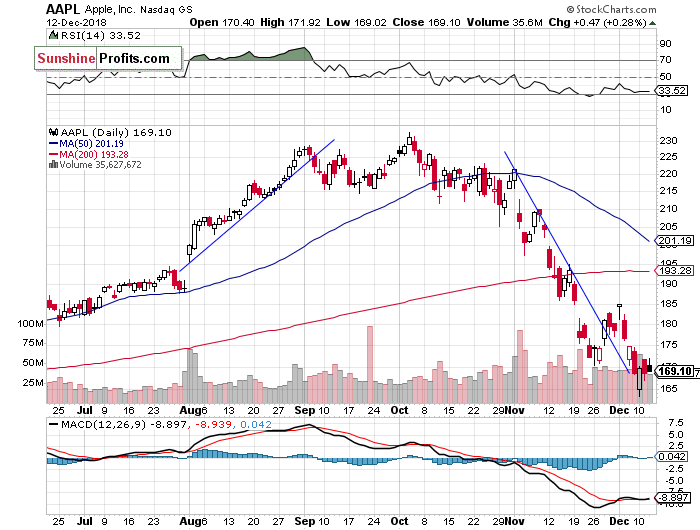This screenshot has height=530, width=700.
Task: Click the Chg +0.47 (+0.28%) value
Action: tap(597, 22)
